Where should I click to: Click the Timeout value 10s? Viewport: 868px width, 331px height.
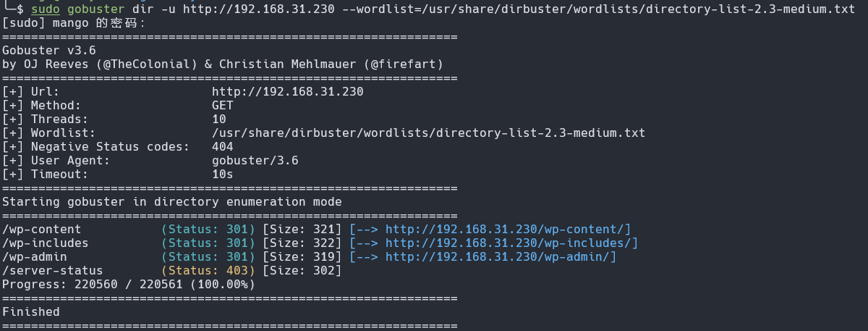[223, 175]
